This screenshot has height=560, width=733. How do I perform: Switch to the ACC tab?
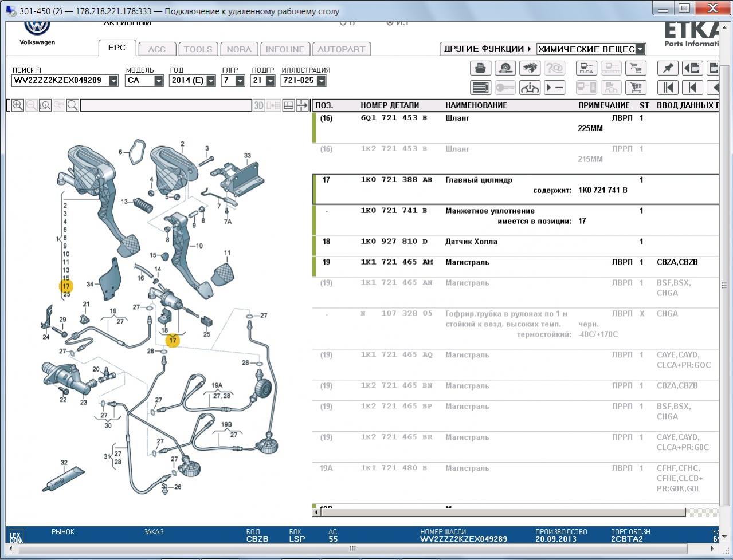pyautogui.click(x=157, y=49)
